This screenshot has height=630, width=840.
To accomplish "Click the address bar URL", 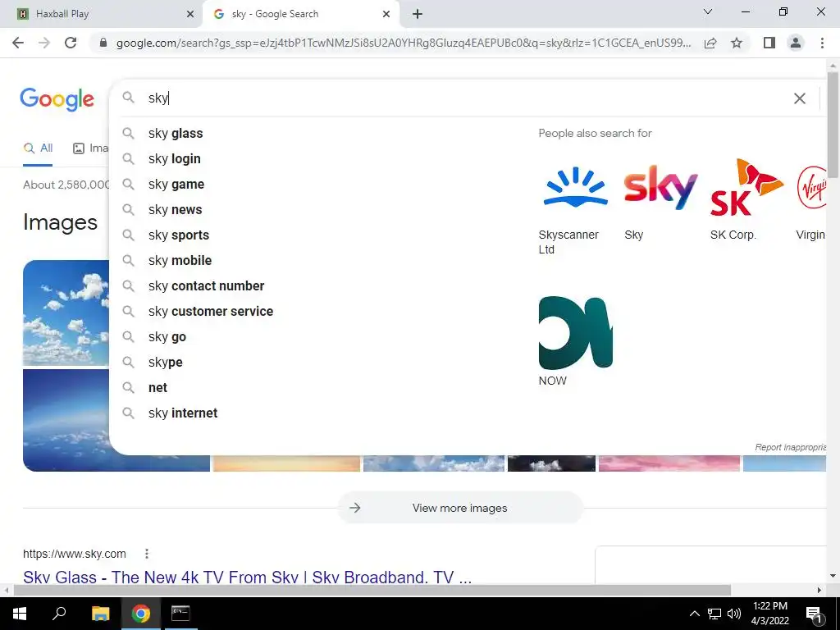I will point(403,43).
